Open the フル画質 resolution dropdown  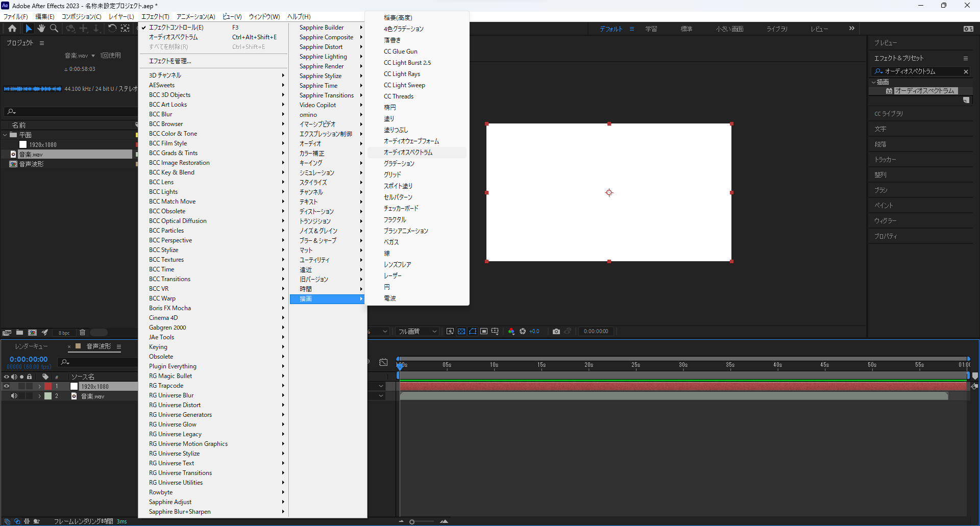[x=418, y=332]
